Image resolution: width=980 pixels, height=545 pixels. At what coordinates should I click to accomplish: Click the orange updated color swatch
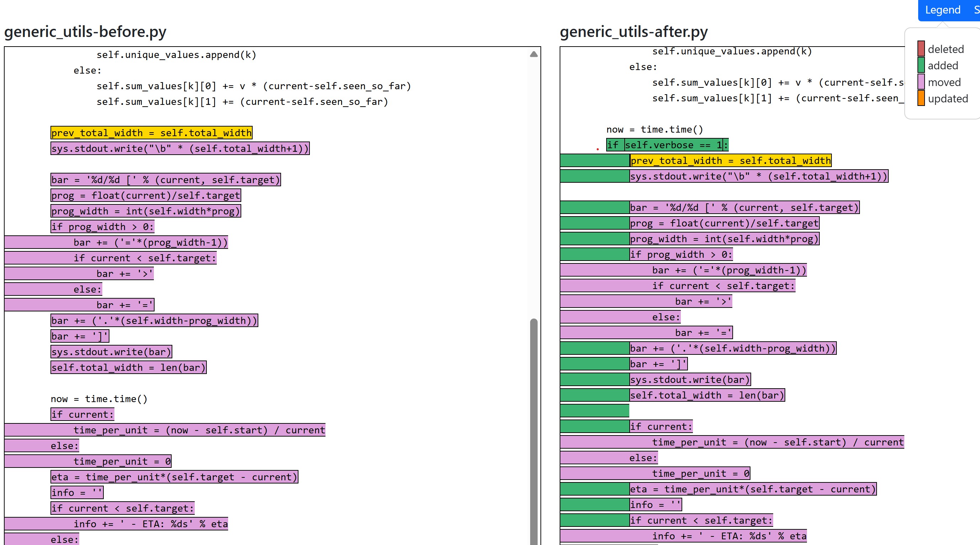(x=921, y=98)
